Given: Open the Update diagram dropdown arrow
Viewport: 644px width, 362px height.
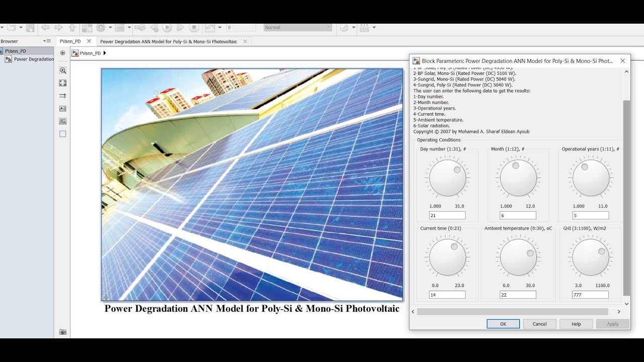Looking at the screenshot, I should [354, 28].
